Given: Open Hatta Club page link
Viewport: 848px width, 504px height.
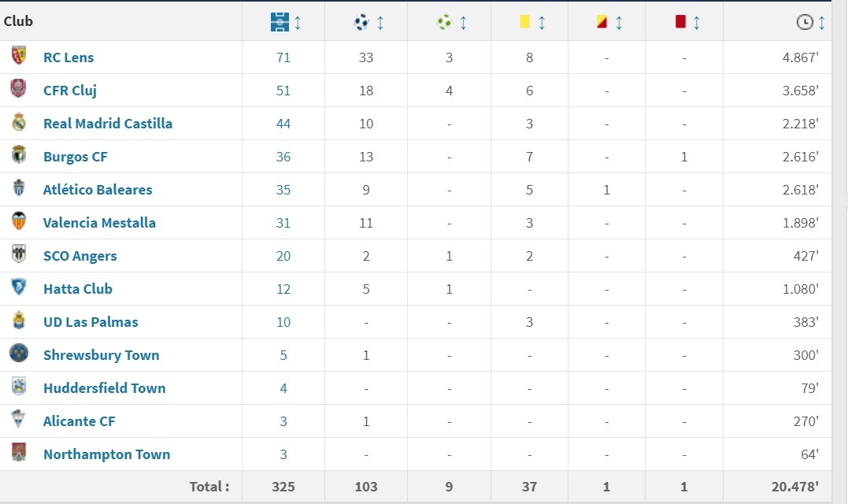Looking at the screenshot, I should (x=78, y=289).
